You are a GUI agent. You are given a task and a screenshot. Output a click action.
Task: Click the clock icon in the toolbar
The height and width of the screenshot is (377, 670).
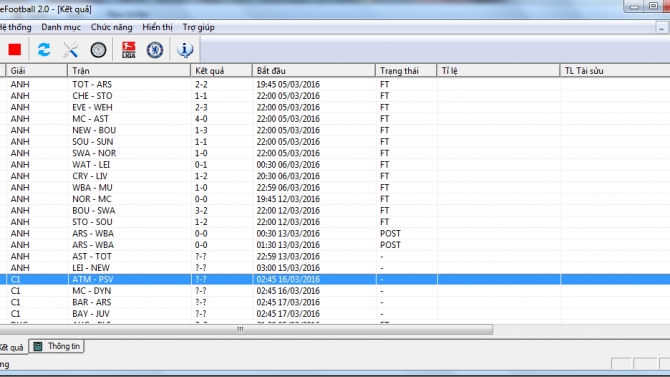(98, 50)
